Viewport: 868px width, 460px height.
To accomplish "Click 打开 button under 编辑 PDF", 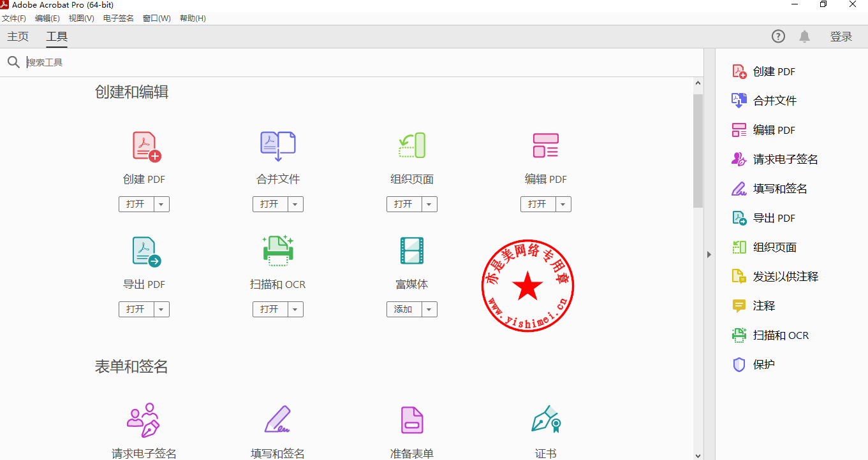I will click(x=538, y=204).
